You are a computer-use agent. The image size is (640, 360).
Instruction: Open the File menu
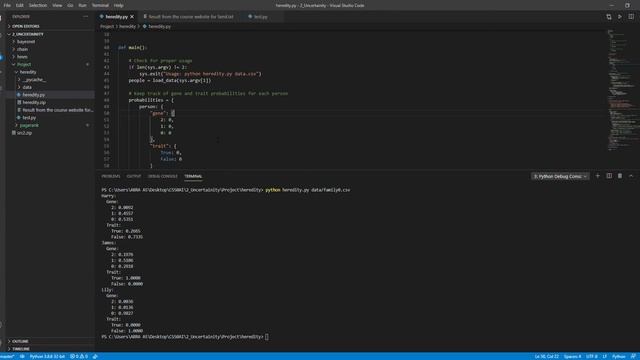click(x=7, y=5)
